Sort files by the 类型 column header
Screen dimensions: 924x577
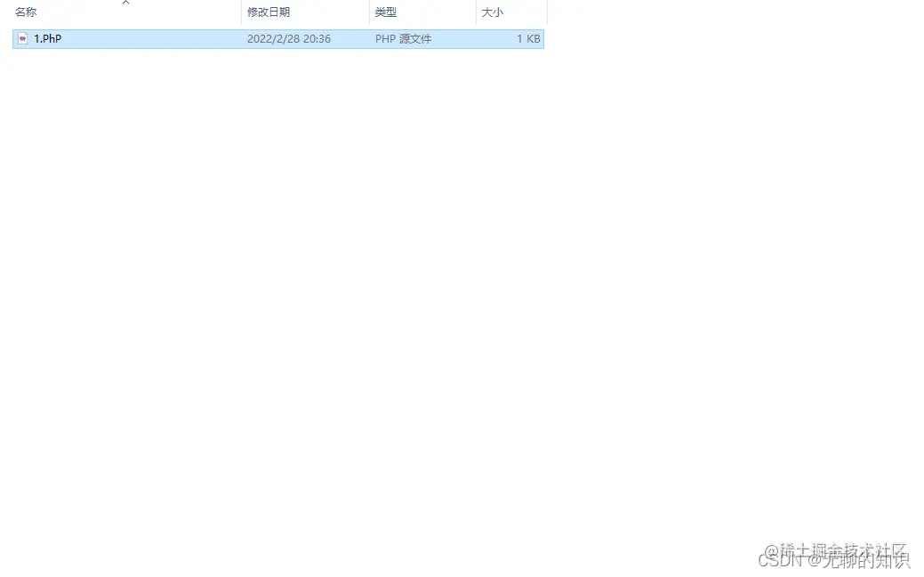tap(386, 12)
